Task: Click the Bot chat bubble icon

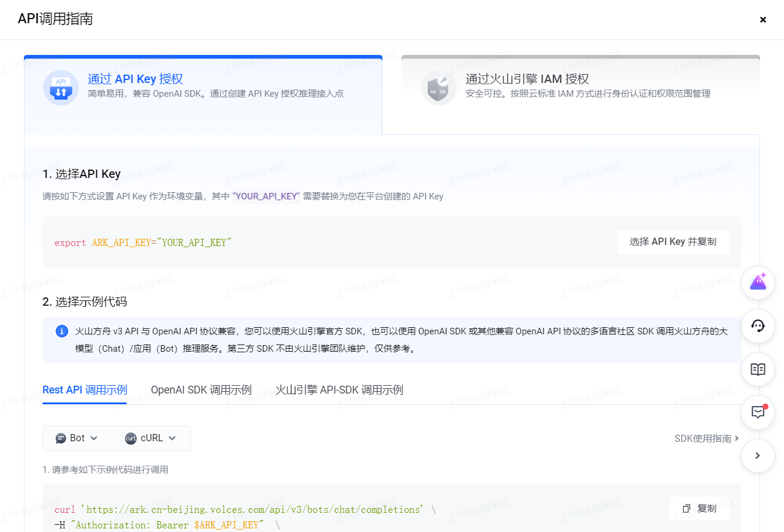Action: coord(61,438)
